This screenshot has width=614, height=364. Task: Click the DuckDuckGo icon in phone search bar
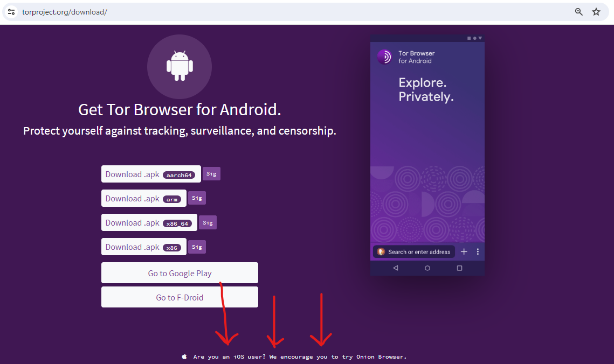pyautogui.click(x=381, y=252)
